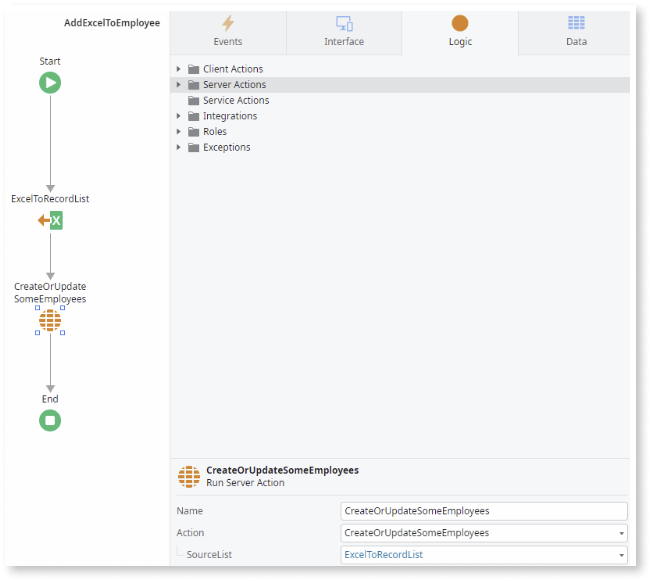This screenshot has width=651, height=581.
Task: Click the SourceList property label
Action: (209, 554)
